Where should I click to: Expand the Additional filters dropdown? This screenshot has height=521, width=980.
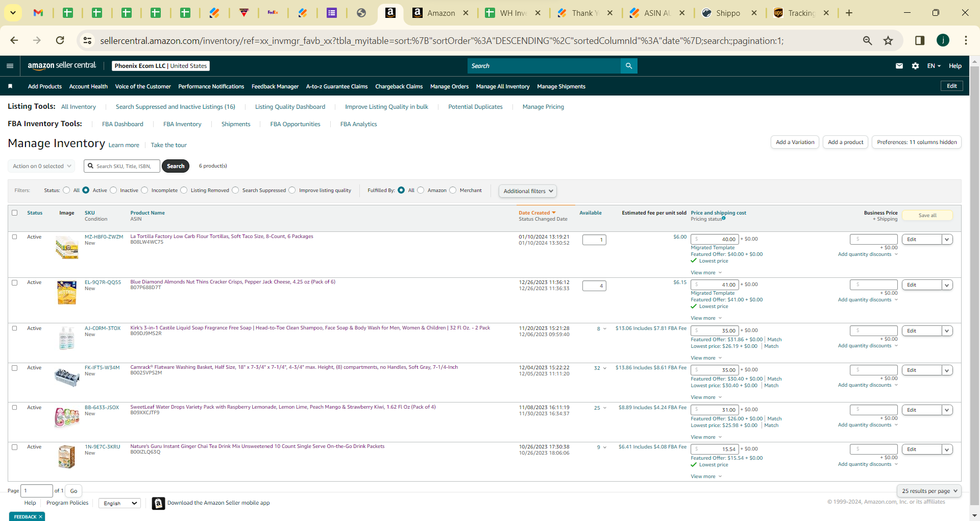[x=528, y=191]
